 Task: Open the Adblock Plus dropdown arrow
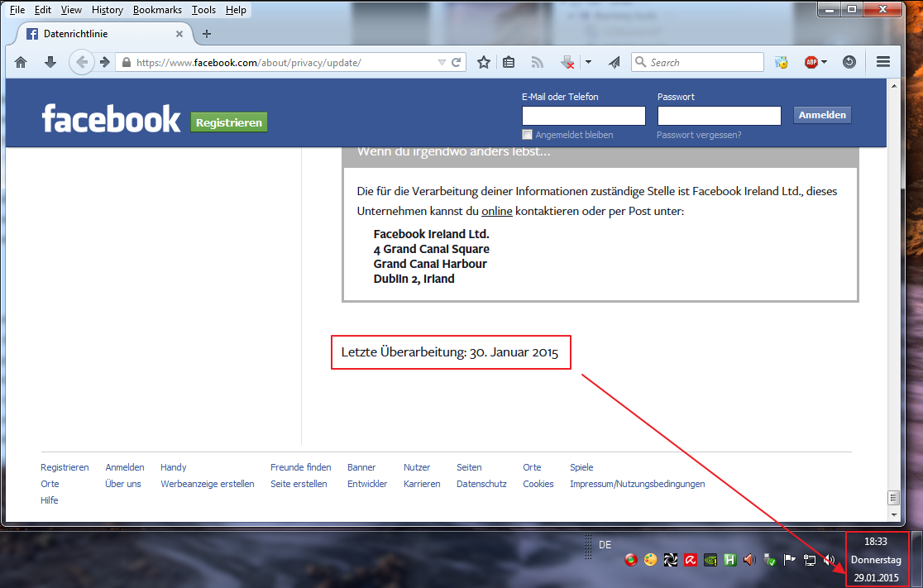click(824, 62)
